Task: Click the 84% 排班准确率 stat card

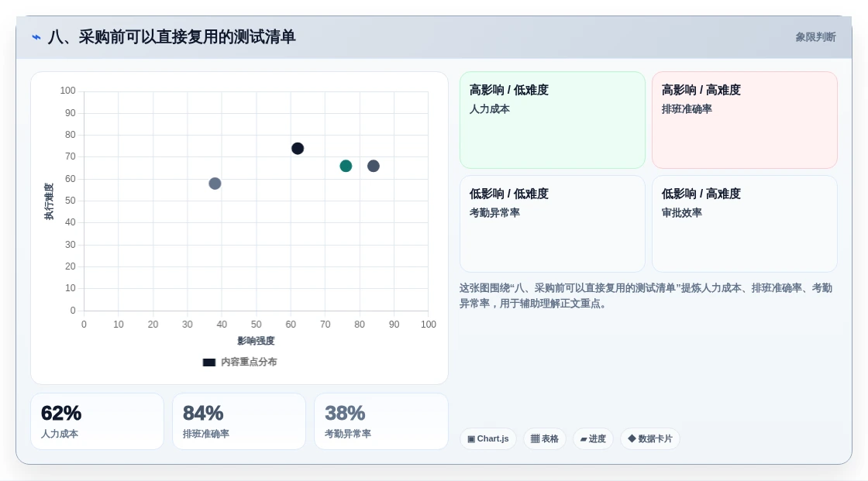Action: tap(239, 421)
